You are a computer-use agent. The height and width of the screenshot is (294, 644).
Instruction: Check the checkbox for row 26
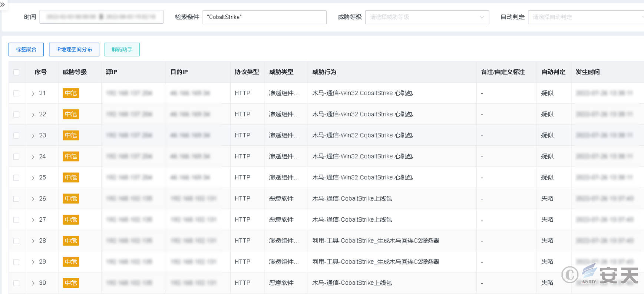[x=16, y=199]
